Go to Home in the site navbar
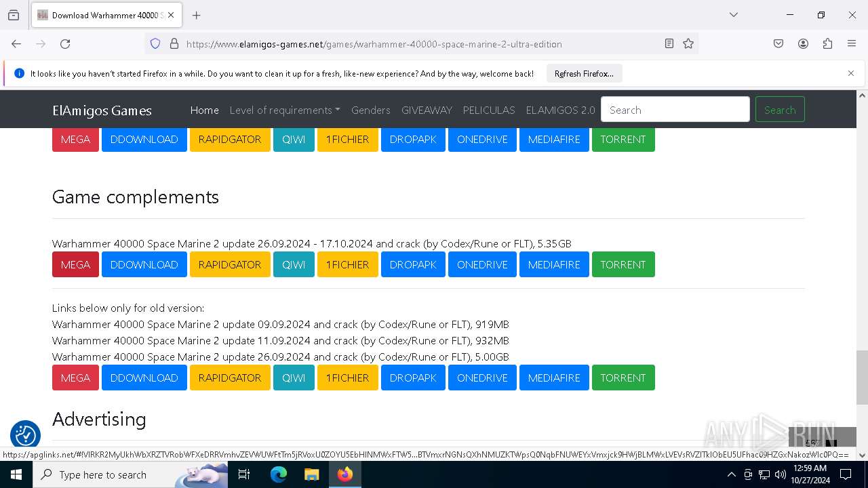This screenshot has height=488, width=868. (204, 110)
